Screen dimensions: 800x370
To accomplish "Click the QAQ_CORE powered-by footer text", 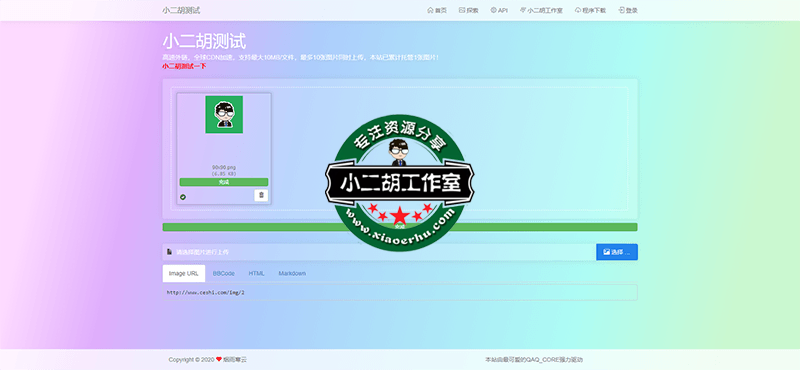I will 534,360.
